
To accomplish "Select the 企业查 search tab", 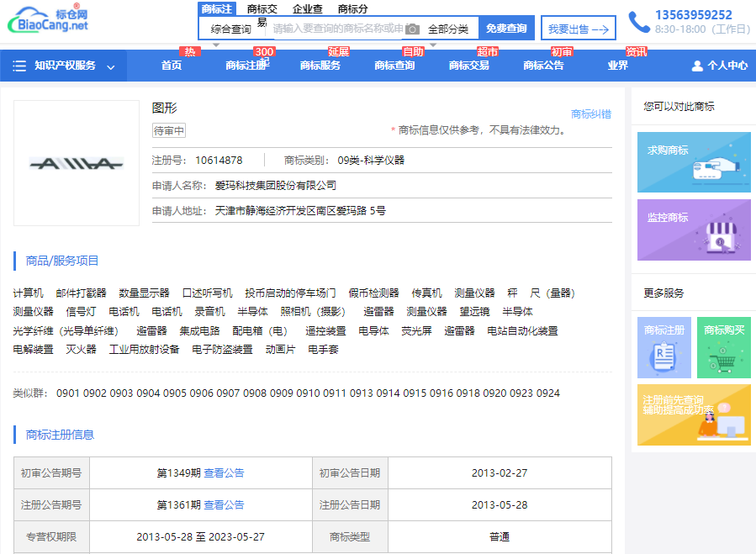I will pyautogui.click(x=308, y=8).
